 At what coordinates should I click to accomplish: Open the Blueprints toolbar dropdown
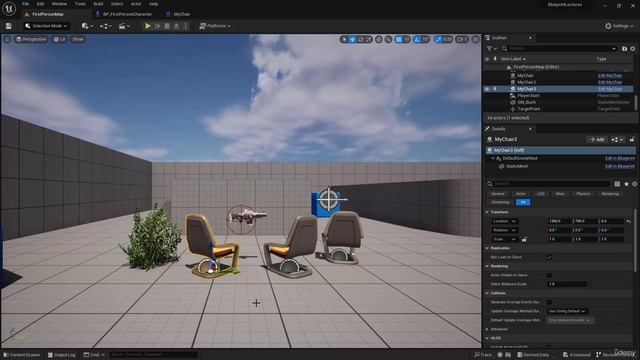pyautogui.click(x=106, y=26)
